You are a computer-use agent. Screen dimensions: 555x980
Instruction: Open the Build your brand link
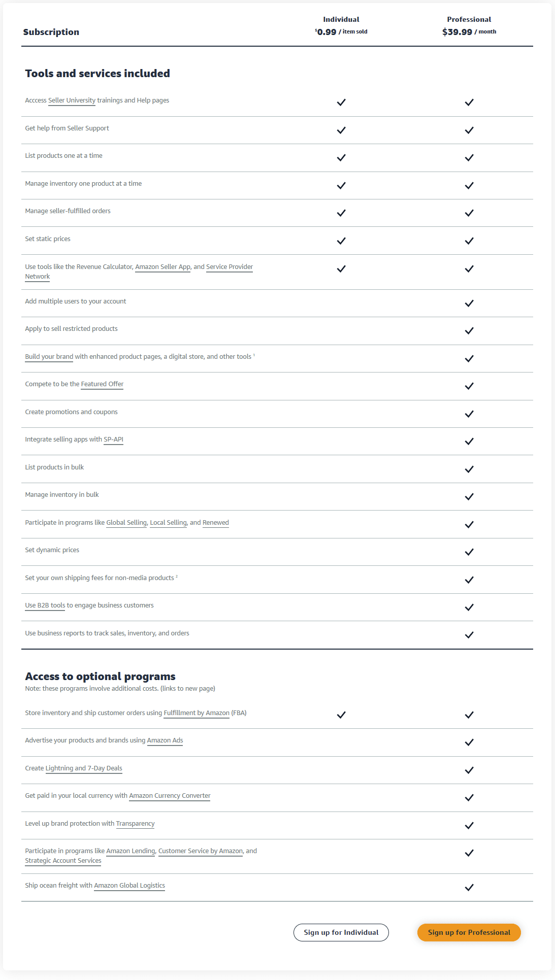click(x=49, y=356)
